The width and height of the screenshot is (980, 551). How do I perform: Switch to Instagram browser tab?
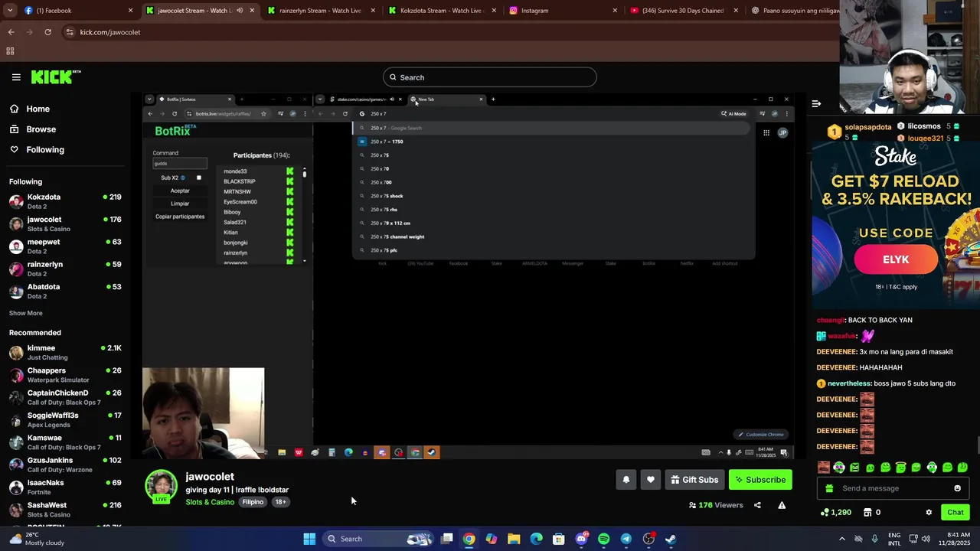pyautogui.click(x=563, y=11)
